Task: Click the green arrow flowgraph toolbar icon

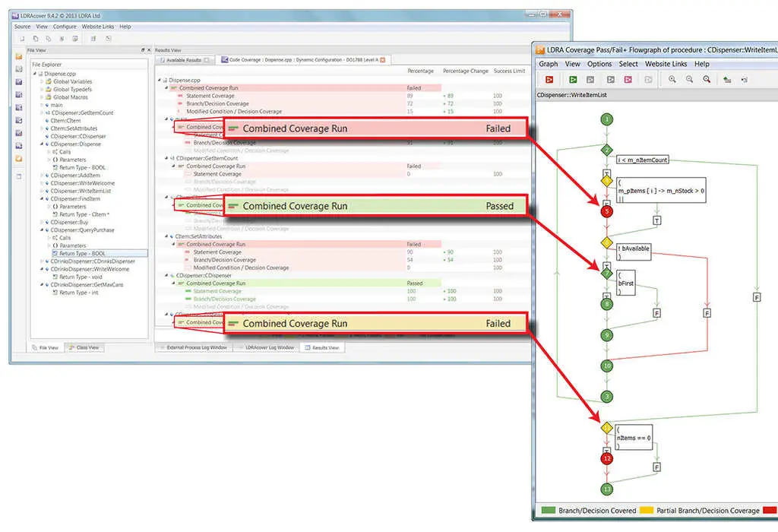Action: click(727, 79)
